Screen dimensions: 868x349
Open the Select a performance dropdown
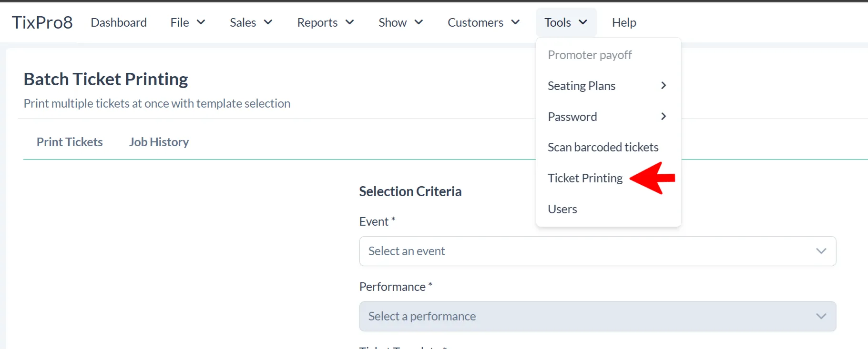tap(598, 316)
